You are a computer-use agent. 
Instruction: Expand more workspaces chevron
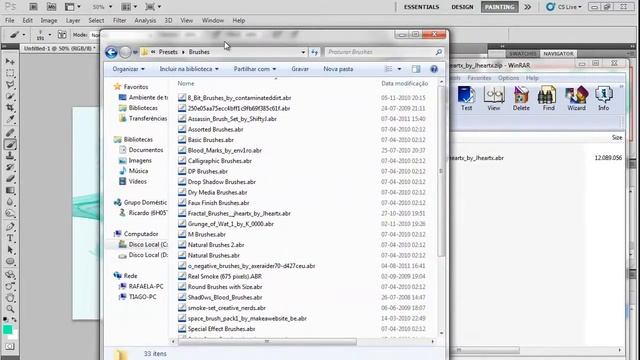coord(527,7)
